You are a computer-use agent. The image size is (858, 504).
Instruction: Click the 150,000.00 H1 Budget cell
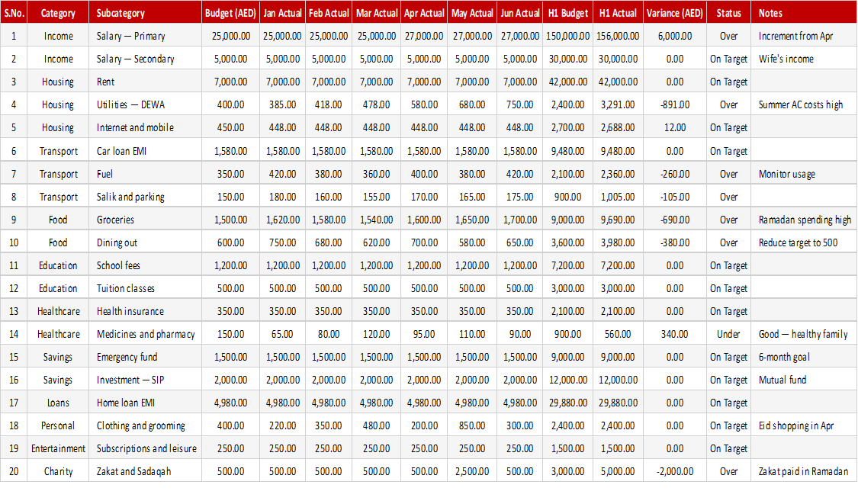[568, 36]
